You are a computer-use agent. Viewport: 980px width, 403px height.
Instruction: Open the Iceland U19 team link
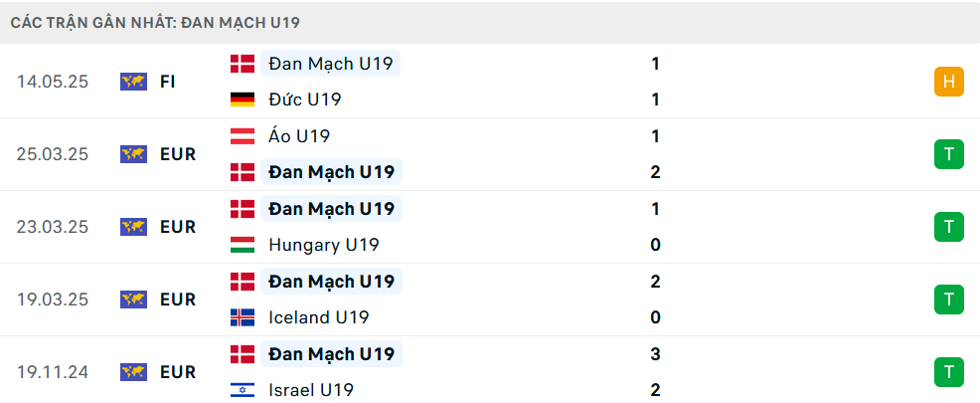pos(319,317)
